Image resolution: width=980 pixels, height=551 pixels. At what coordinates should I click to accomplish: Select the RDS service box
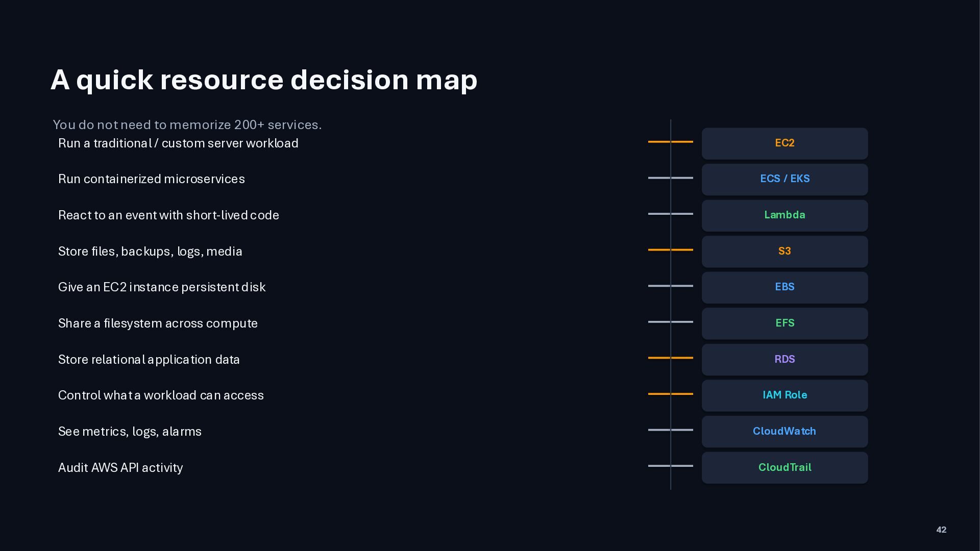click(785, 360)
